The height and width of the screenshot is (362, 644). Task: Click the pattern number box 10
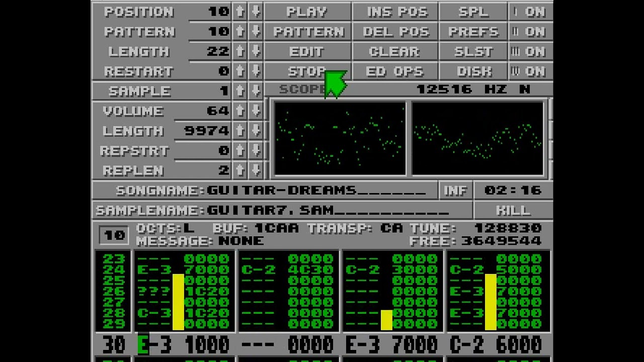114,235
